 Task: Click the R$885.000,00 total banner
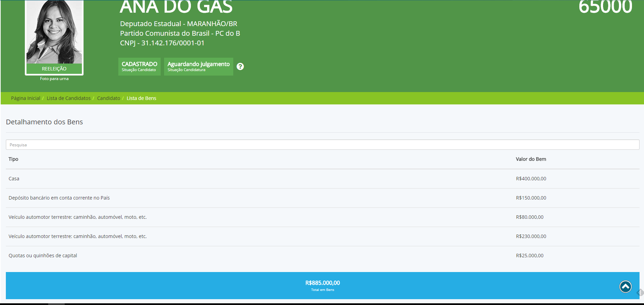tap(322, 285)
